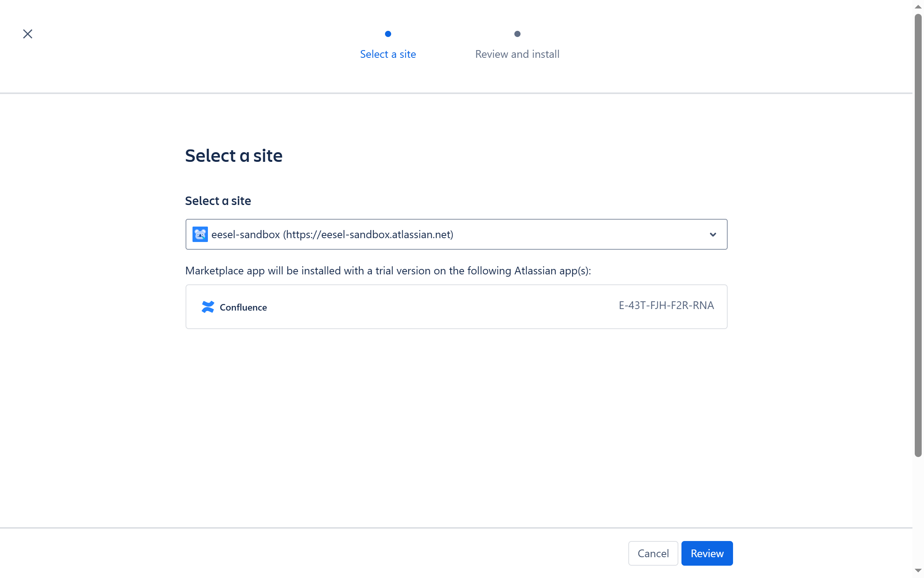Viewport: 924px width, 578px height.
Task: Click the scrollbar up arrow
Action: click(918, 7)
